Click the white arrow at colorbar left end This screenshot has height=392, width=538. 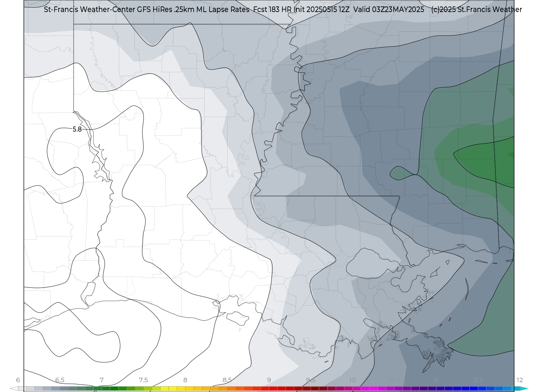[14, 389]
